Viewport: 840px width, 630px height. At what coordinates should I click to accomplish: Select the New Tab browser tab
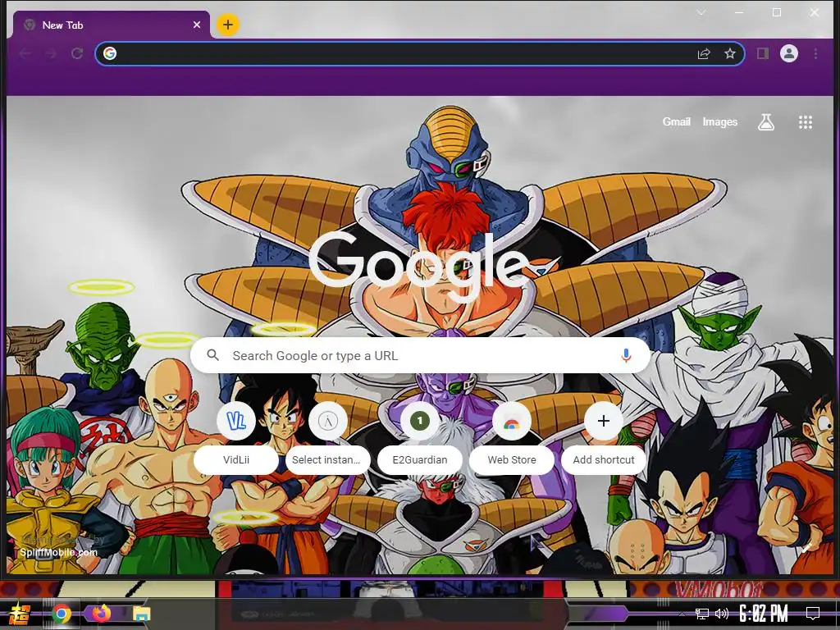tap(112, 25)
